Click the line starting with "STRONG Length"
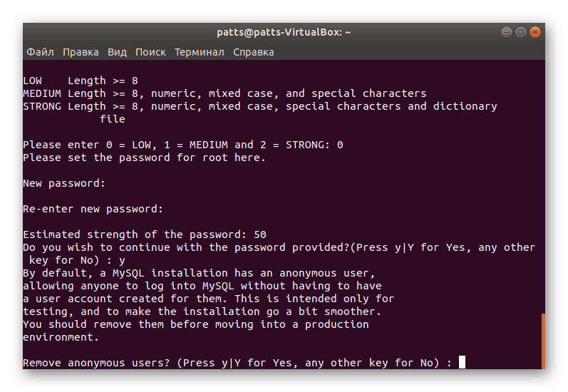568x392 pixels. pyautogui.click(x=259, y=106)
